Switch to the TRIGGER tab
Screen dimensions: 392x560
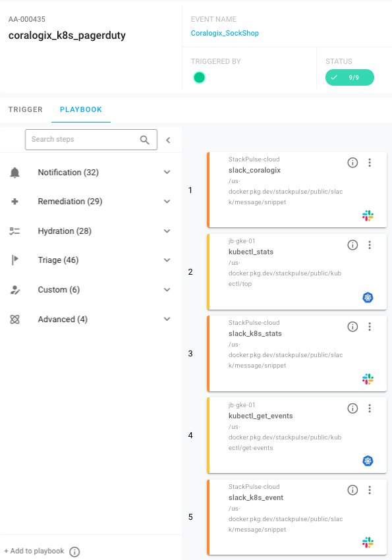tap(26, 109)
